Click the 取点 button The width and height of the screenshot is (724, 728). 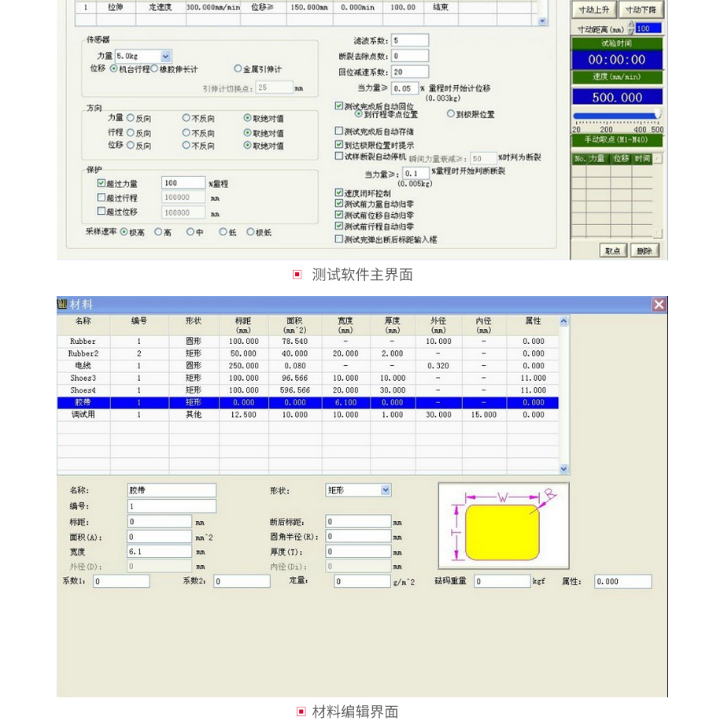(x=612, y=250)
